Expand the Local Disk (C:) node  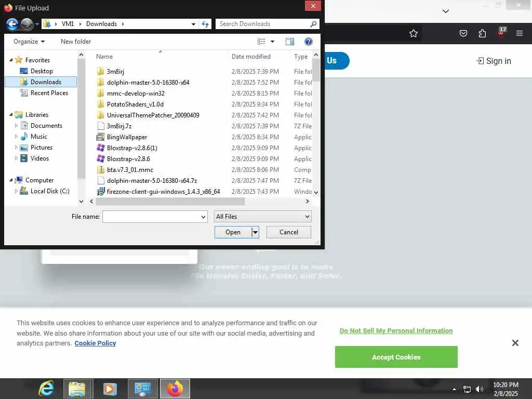(x=16, y=191)
